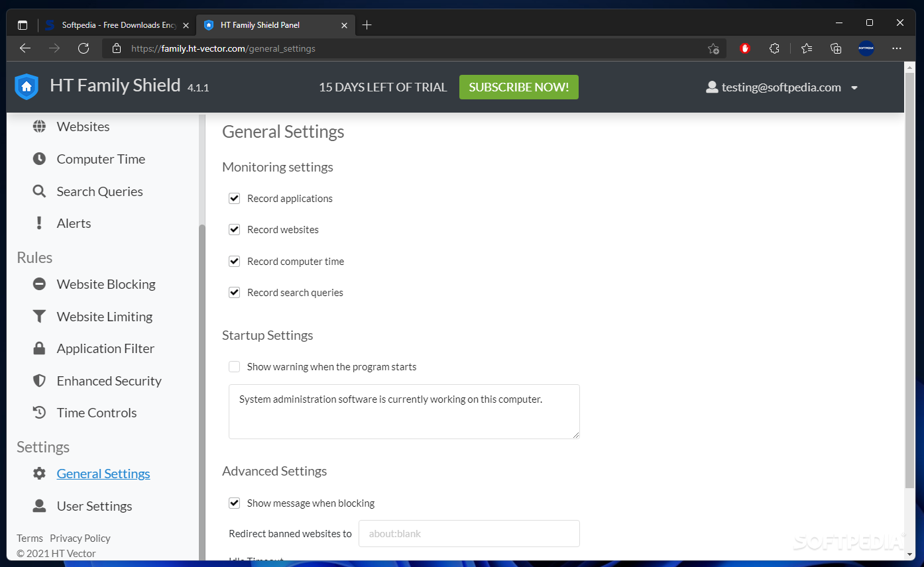The height and width of the screenshot is (567, 924).
Task: Click the Redirect banned websites to field
Action: pos(469,533)
